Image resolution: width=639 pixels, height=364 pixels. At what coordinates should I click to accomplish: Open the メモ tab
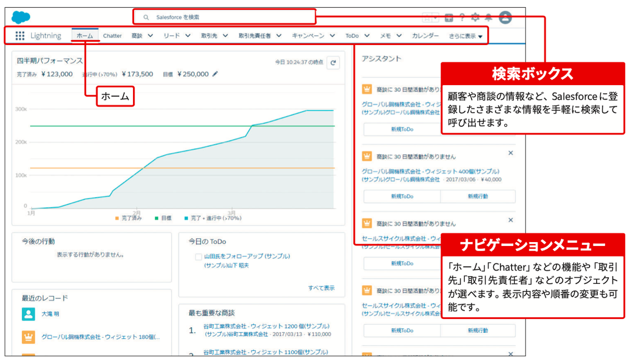pos(386,36)
